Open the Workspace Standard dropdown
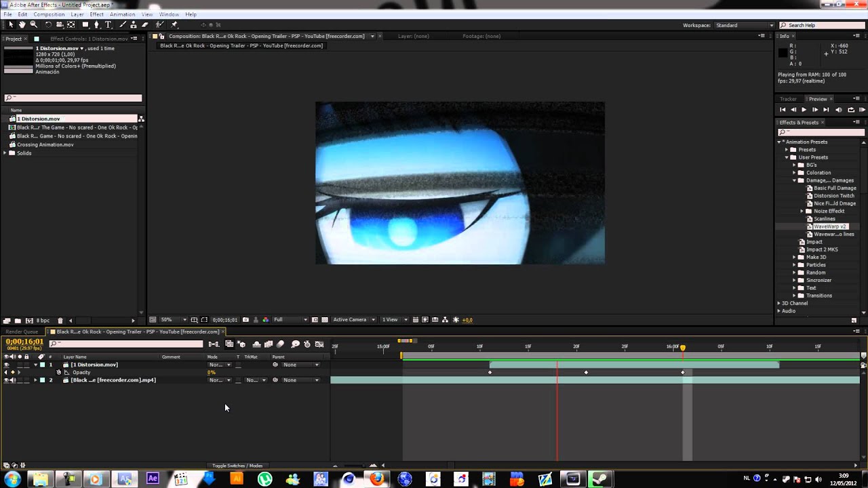868x488 pixels. pos(745,25)
